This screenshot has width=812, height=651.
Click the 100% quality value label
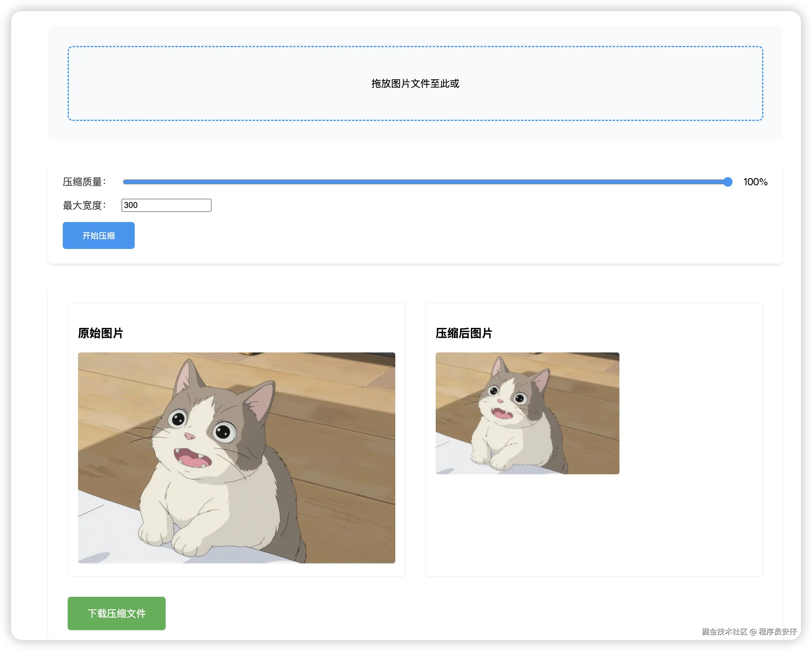click(755, 182)
